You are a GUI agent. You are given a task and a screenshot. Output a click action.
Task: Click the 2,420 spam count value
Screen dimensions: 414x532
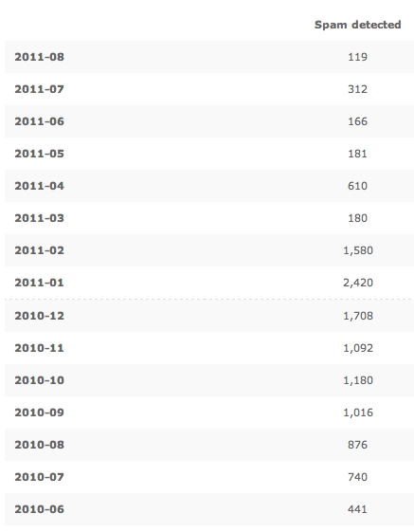pos(358,283)
